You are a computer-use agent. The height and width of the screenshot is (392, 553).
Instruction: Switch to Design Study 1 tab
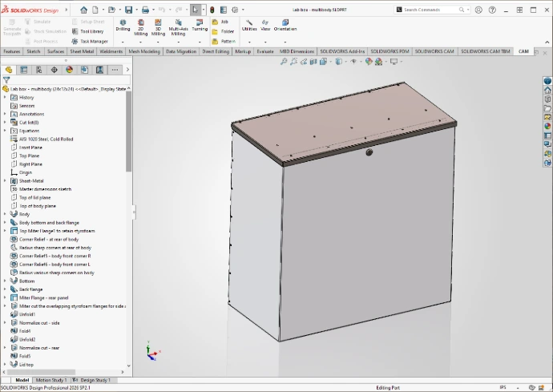coord(92,380)
